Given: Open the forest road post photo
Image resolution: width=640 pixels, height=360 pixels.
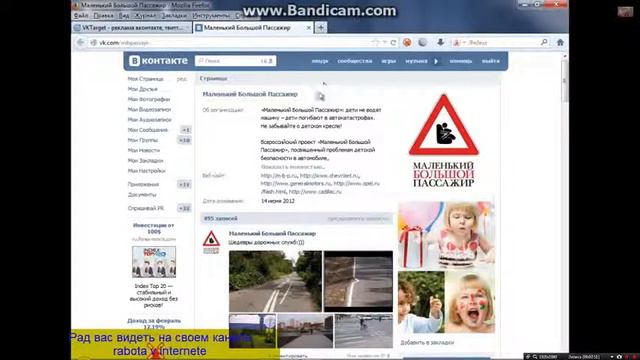Looking at the screenshot, I should [275, 282].
